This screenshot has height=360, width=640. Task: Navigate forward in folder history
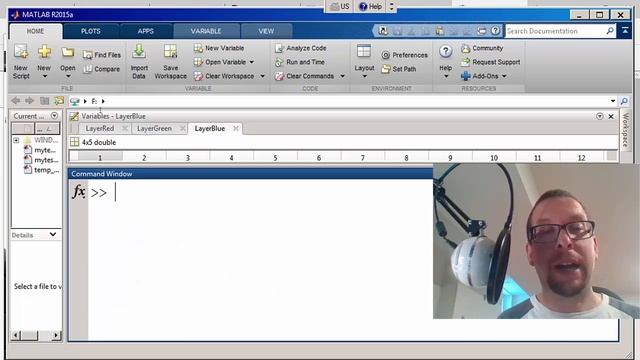pyautogui.click(x=29, y=100)
